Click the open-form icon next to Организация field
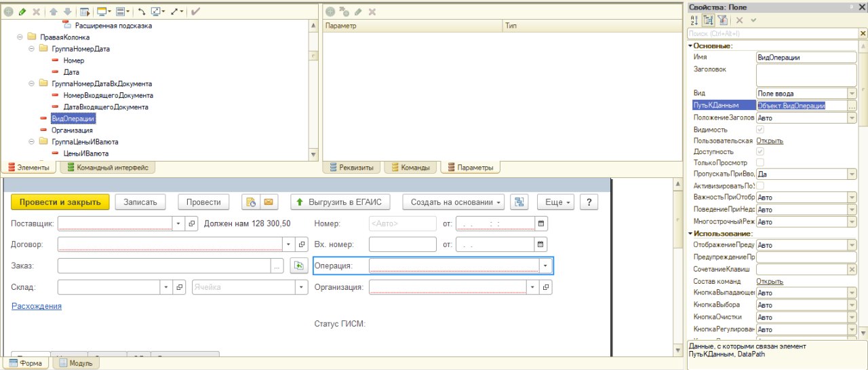The image size is (868, 370). point(546,287)
